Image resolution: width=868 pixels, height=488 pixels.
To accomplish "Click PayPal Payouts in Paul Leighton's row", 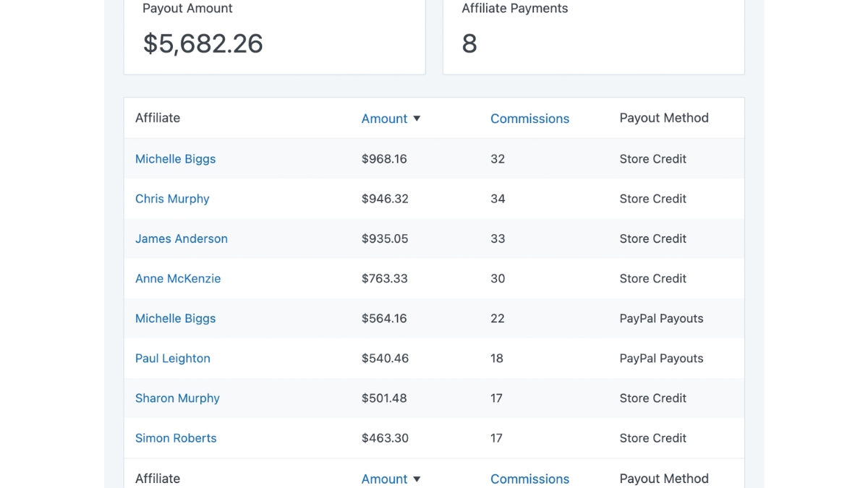I will point(661,359).
